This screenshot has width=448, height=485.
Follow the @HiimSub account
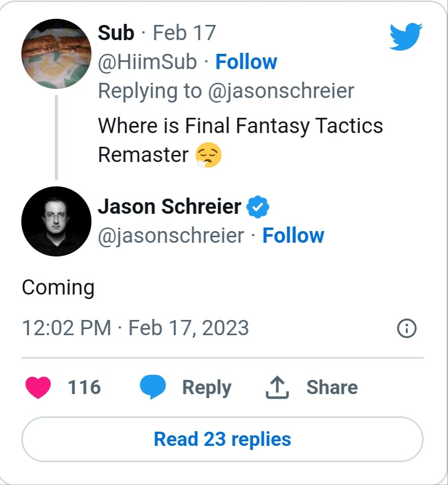pos(246,61)
